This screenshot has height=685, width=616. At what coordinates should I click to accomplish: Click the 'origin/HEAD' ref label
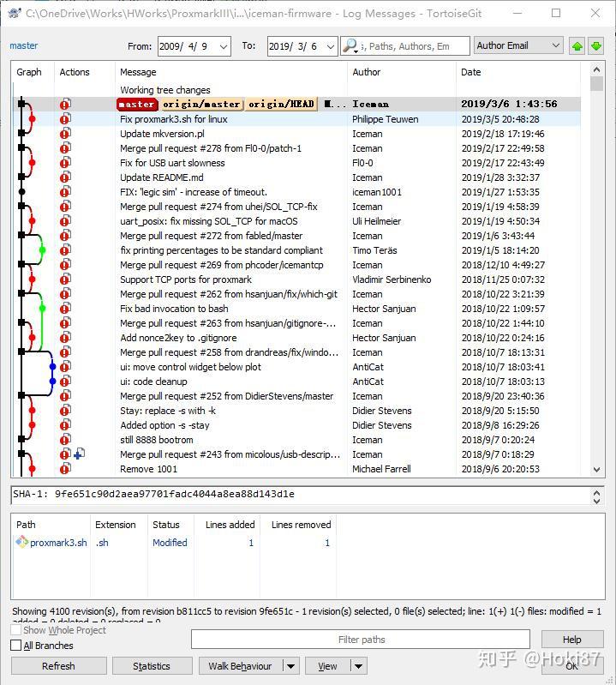(281, 104)
